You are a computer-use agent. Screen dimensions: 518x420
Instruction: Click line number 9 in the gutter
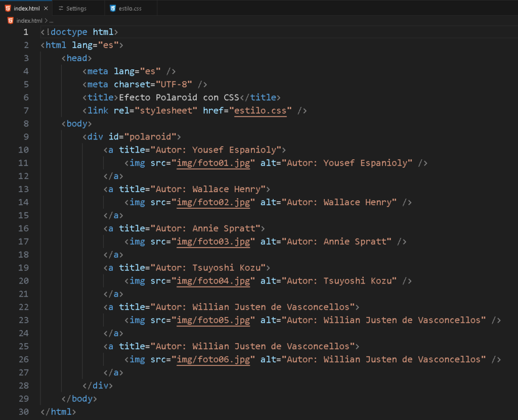coord(26,136)
